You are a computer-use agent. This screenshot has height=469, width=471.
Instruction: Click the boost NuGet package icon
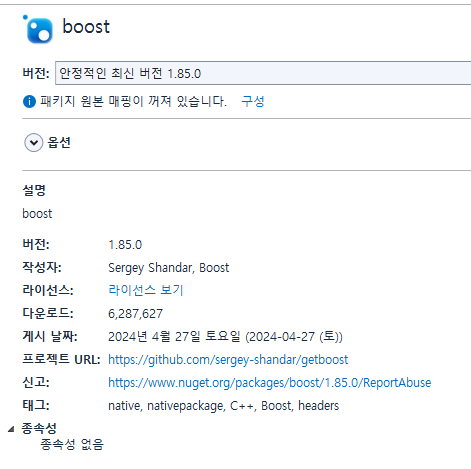pos(38,29)
